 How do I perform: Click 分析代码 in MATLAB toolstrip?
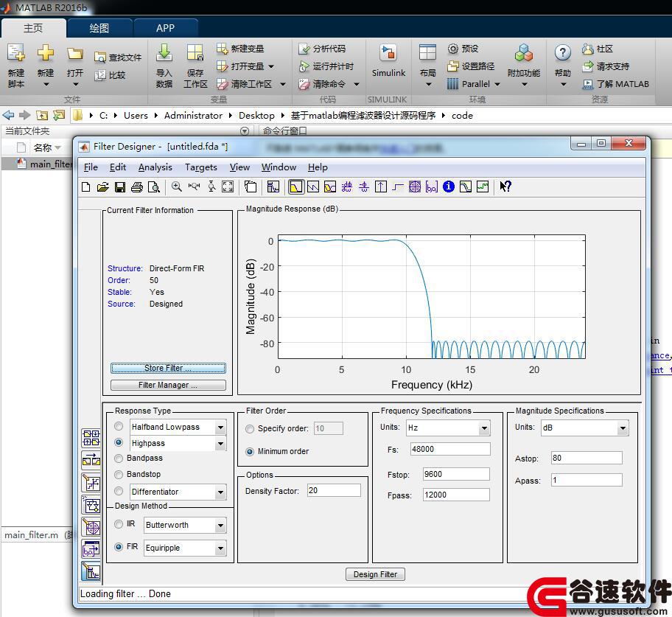[x=322, y=49]
